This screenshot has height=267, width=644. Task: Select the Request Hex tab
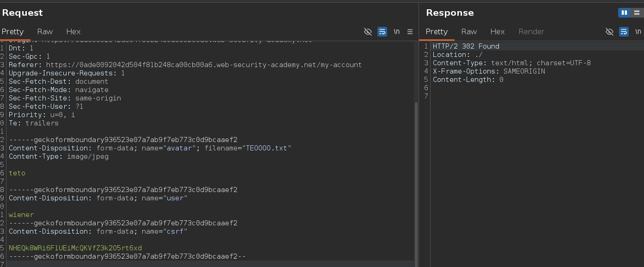(x=73, y=31)
